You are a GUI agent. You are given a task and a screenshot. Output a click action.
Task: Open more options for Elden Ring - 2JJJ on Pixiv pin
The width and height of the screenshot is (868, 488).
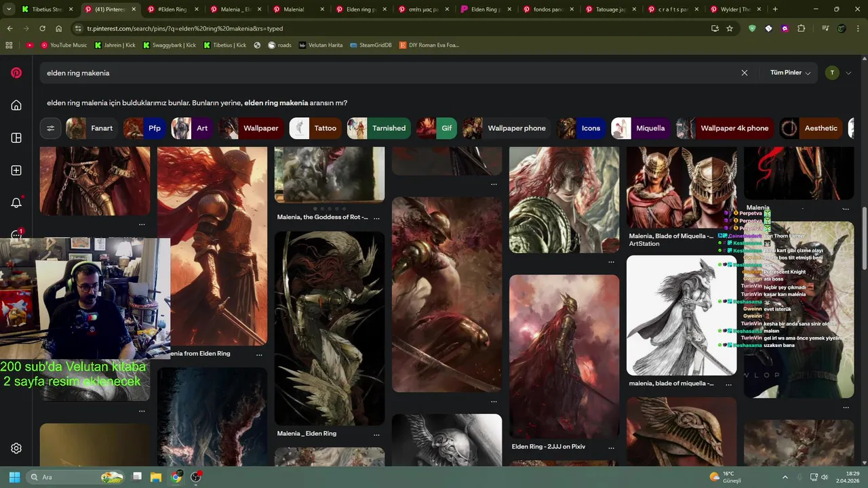click(611, 447)
